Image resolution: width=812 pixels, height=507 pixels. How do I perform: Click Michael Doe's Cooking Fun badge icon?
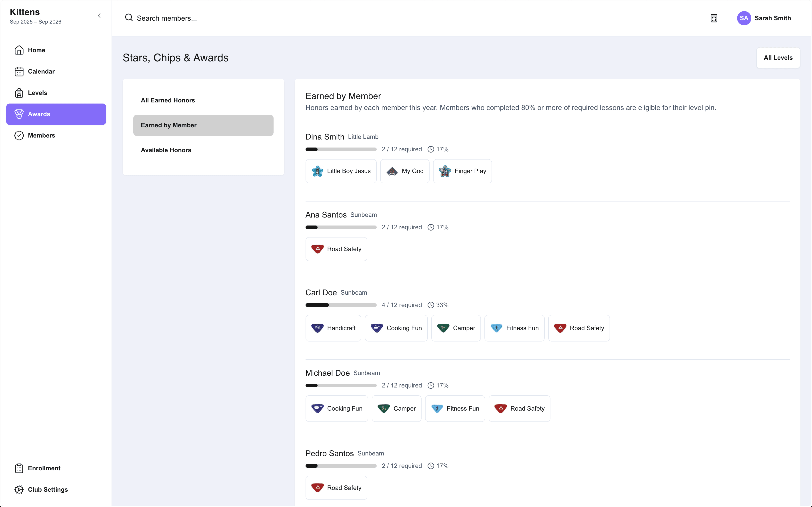tap(317, 408)
